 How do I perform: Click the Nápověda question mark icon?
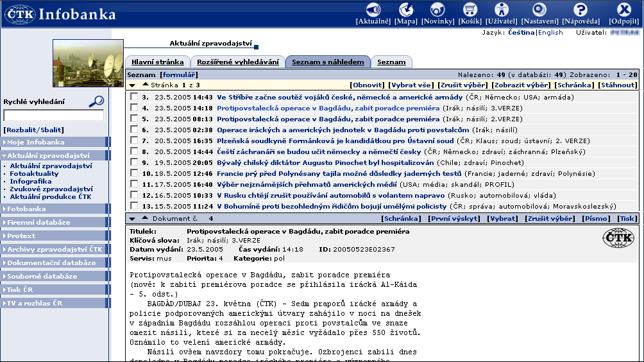[580, 10]
